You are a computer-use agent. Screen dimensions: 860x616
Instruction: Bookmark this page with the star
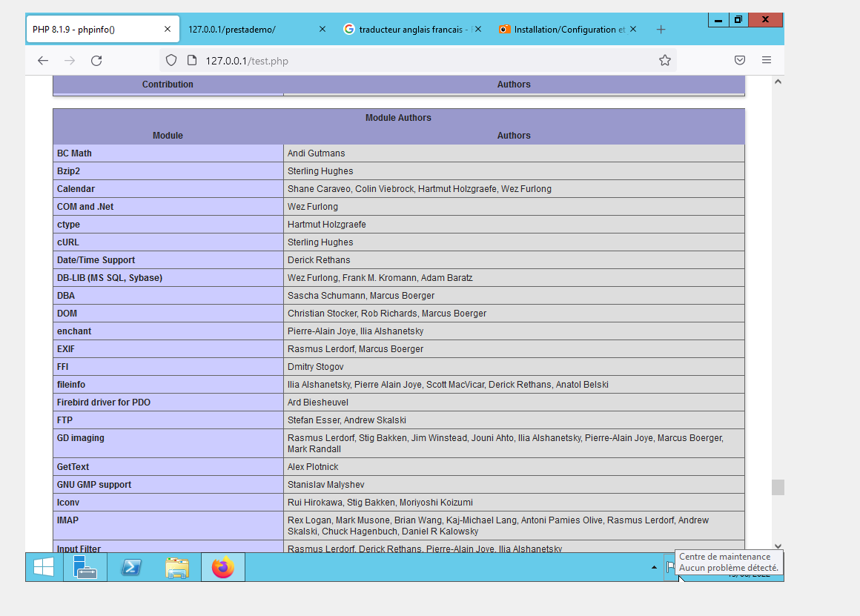click(x=665, y=60)
